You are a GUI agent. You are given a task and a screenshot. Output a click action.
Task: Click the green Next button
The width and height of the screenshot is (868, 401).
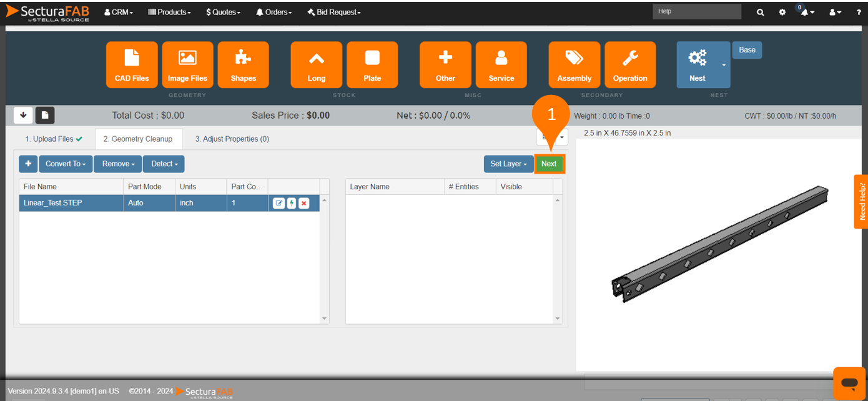549,164
